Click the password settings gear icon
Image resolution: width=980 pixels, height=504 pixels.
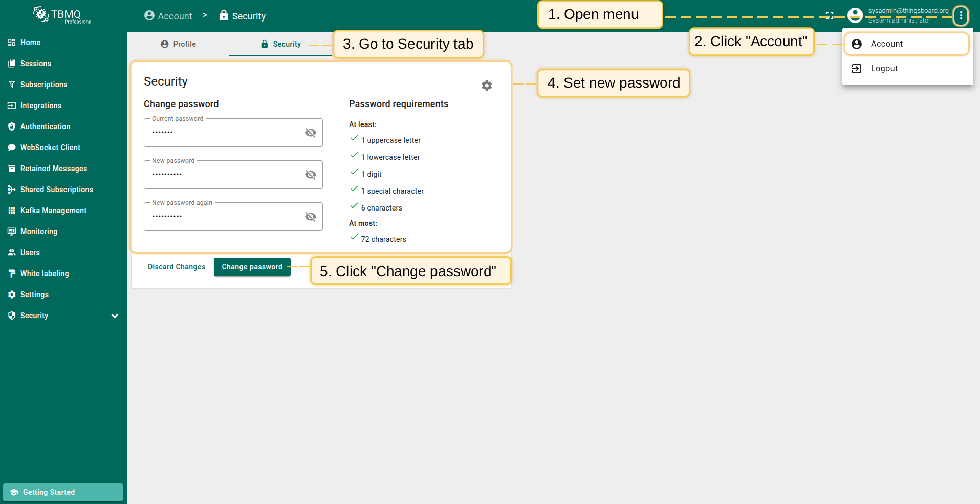point(487,86)
